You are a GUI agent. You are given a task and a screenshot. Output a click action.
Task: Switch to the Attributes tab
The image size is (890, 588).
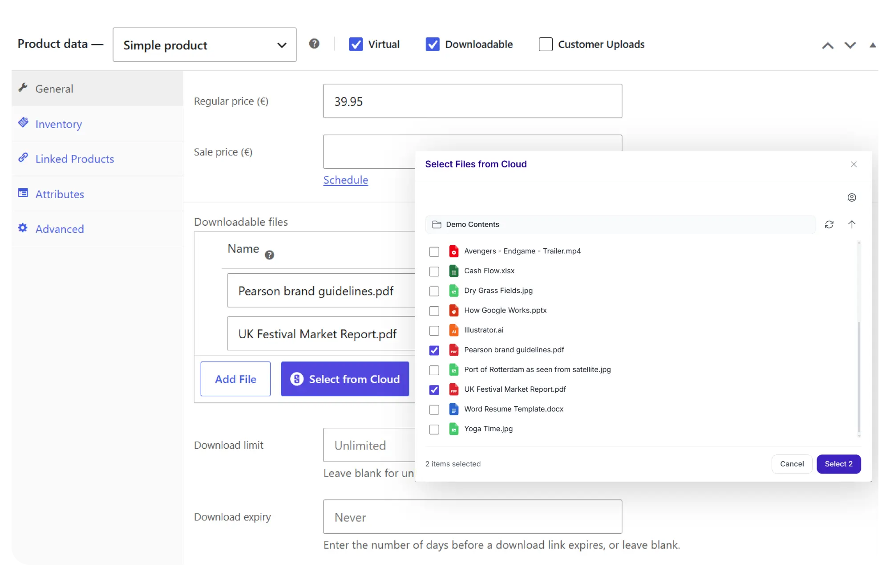tap(97, 194)
